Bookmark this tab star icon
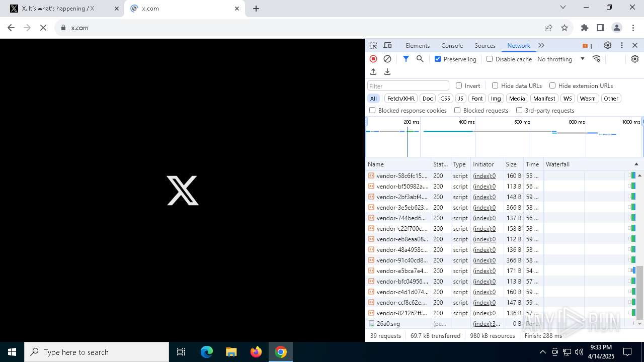The height and width of the screenshot is (362, 644). point(565,28)
